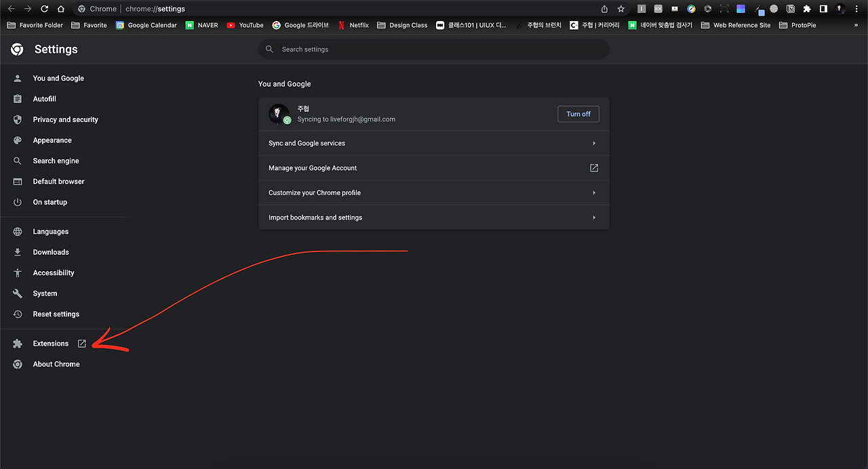Open the profile avatar in toolbar
The height and width of the screenshot is (469, 868).
[840, 9]
